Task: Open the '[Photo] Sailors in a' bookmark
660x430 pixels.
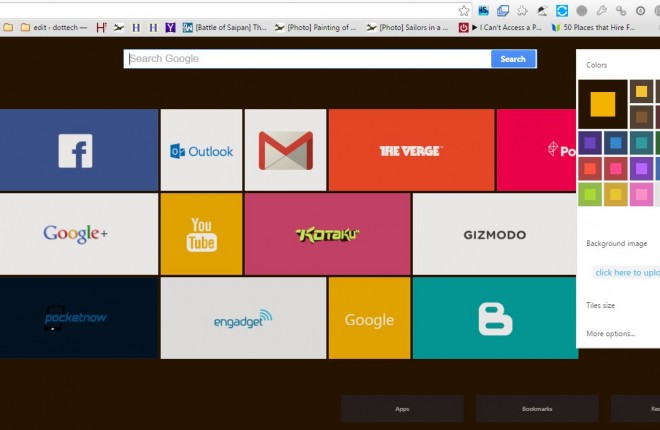Action: pyautogui.click(x=407, y=28)
